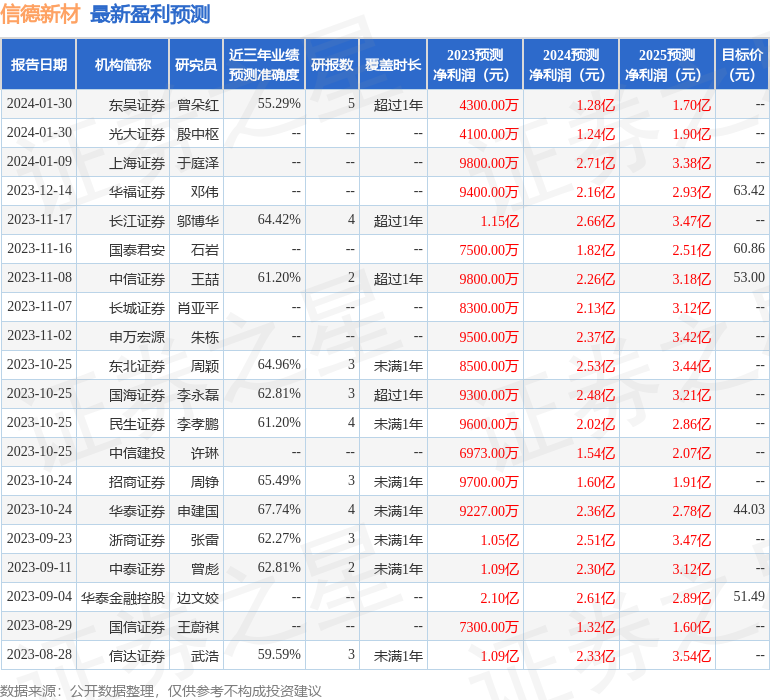This screenshot has width=770, height=700.
Task: Click researcher name 申建国
Action: click(198, 510)
